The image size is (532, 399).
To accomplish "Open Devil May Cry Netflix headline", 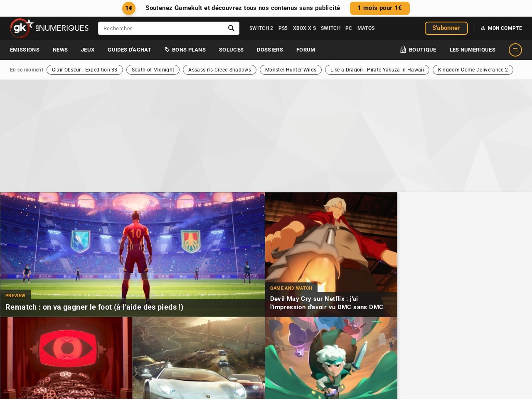I will pyautogui.click(x=327, y=303).
